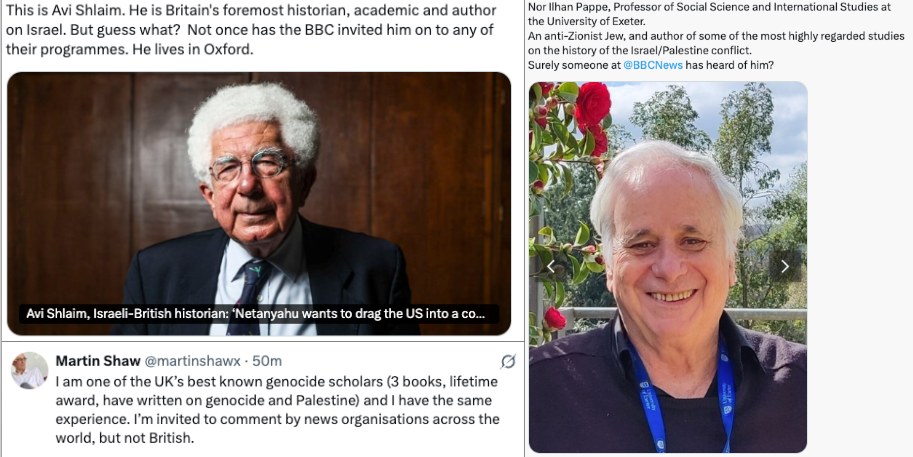
Task: Open Martin Shaw's profile avatar
Action: tap(29, 371)
